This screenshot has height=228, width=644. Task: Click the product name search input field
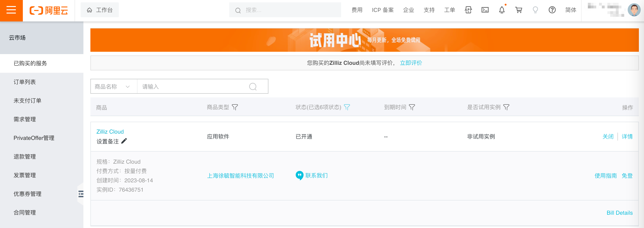click(x=192, y=86)
